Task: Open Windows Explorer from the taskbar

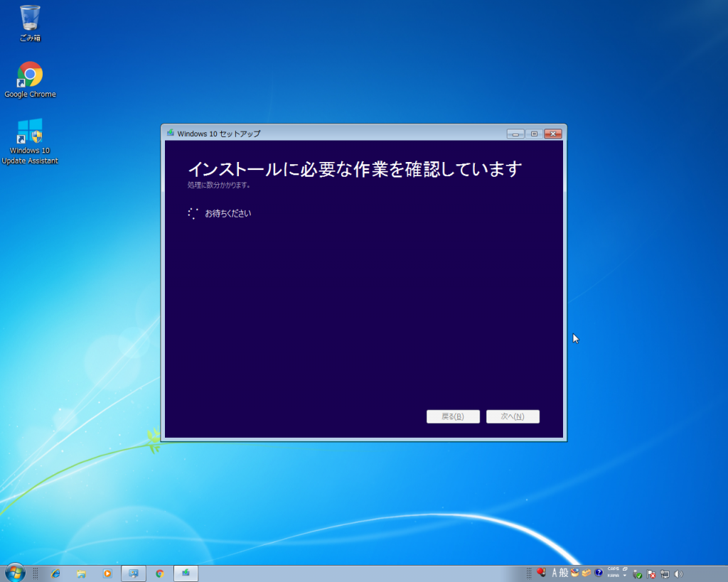Action: click(x=81, y=573)
